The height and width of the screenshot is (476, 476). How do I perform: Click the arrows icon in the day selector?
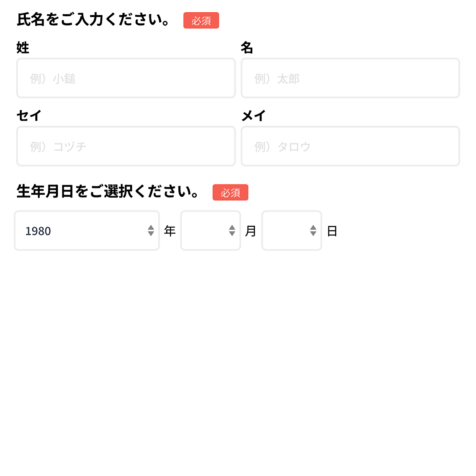point(313,230)
